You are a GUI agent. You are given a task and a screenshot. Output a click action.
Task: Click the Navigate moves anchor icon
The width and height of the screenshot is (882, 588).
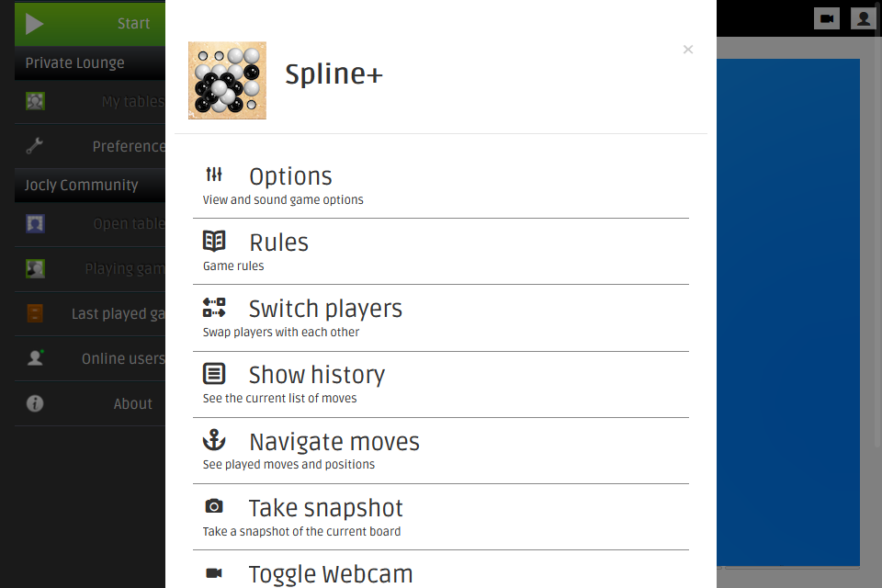[214, 440]
